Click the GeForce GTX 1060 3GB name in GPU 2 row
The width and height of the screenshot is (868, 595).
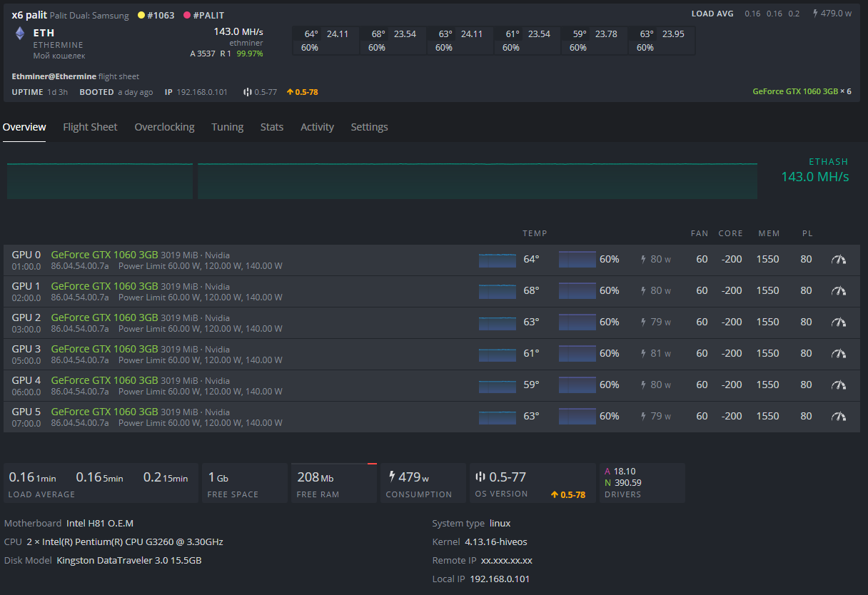(x=104, y=317)
